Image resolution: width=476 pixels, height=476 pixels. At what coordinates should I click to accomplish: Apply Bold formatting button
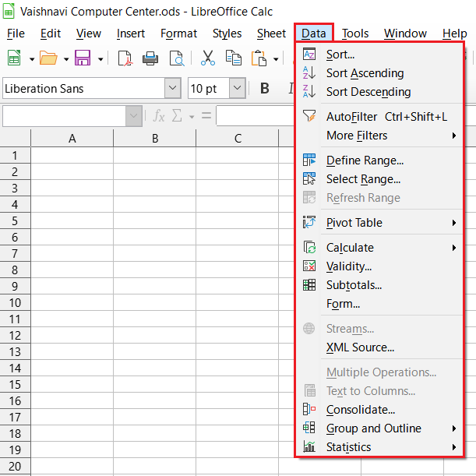tap(265, 88)
